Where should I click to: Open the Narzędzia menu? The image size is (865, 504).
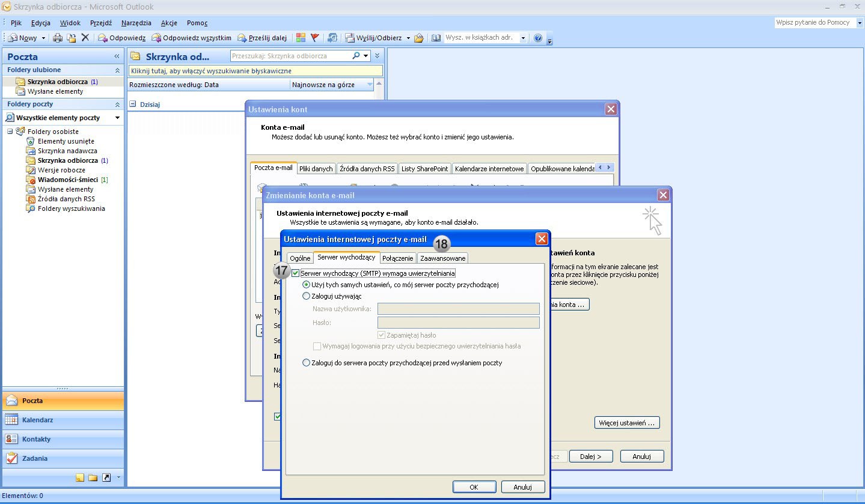click(x=136, y=23)
